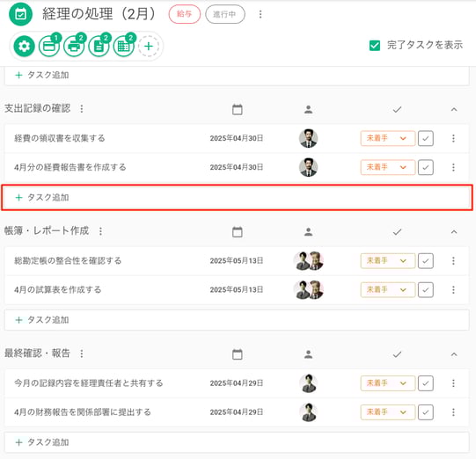Image resolution: width=476 pixels, height=459 pixels.
Task: Collapse the 最終確認・報告 section
Action: click(454, 354)
